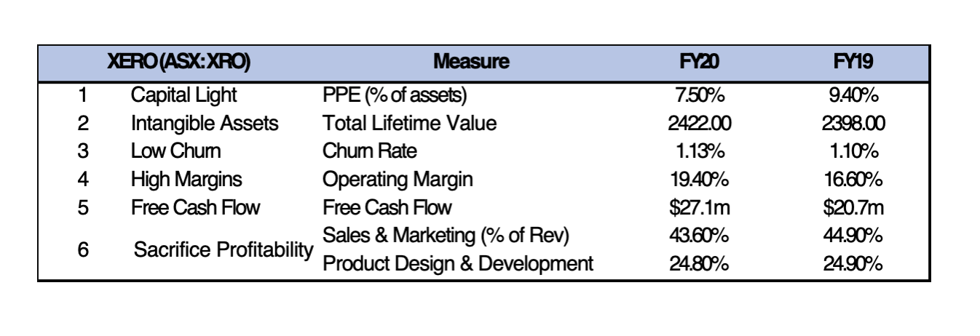Click the Intangible Assets cell
Image resolution: width=980 pixels, height=336 pixels.
click(204, 123)
